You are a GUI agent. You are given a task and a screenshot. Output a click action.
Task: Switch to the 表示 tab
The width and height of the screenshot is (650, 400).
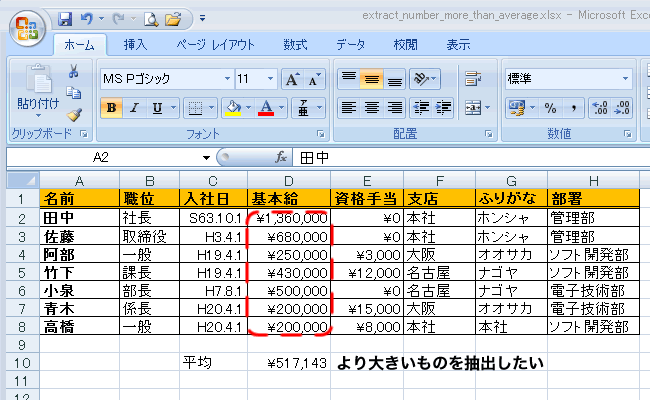tap(458, 45)
